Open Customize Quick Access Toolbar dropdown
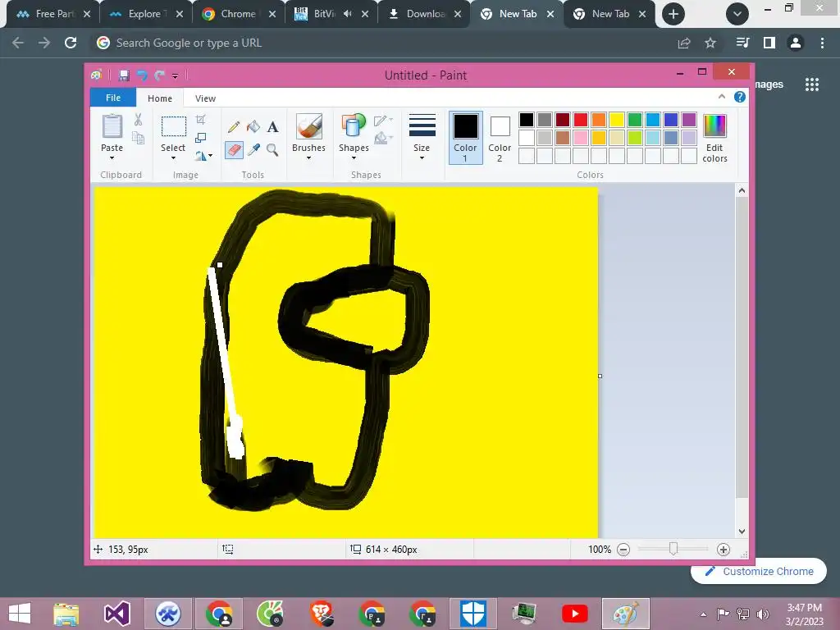840x630 pixels. pos(176,76)
